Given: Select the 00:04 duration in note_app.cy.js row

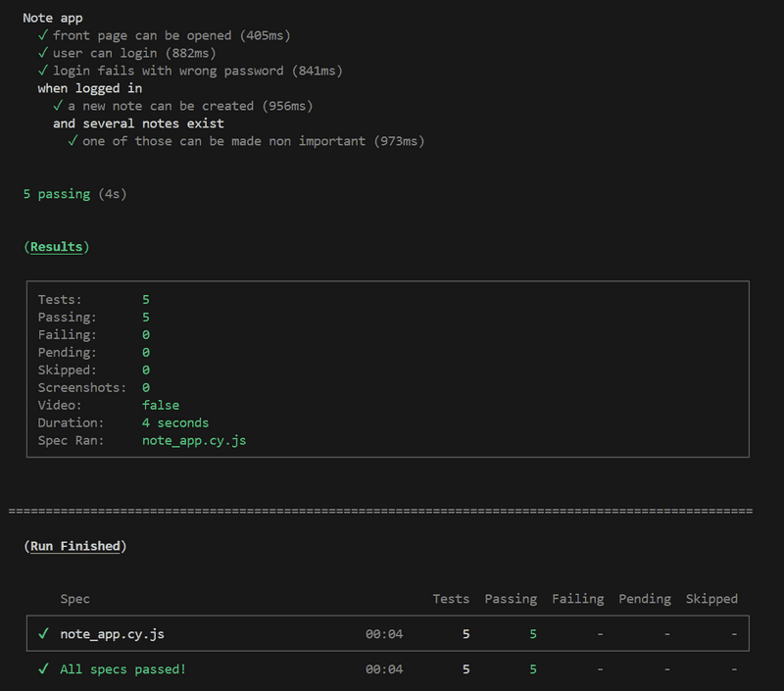Looking at the screenshot, I should [x=384, y=634].
